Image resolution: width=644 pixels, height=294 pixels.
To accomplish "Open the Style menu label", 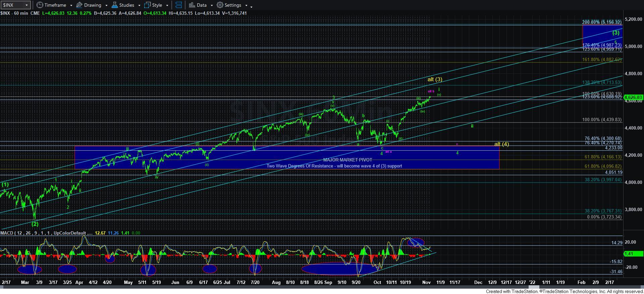I will coord(157,5).
